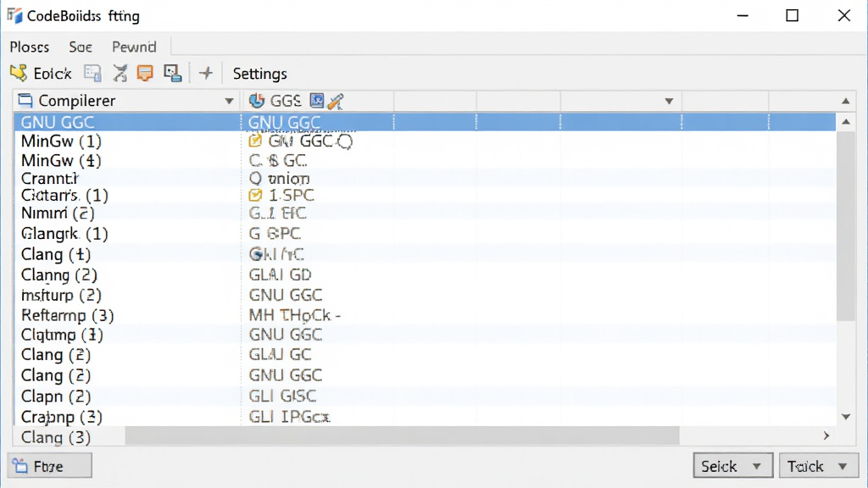The height and width of the screenshot is (488, 868).
Task: Select the Glangrk (1) row
Action: (x=425, y=234)
